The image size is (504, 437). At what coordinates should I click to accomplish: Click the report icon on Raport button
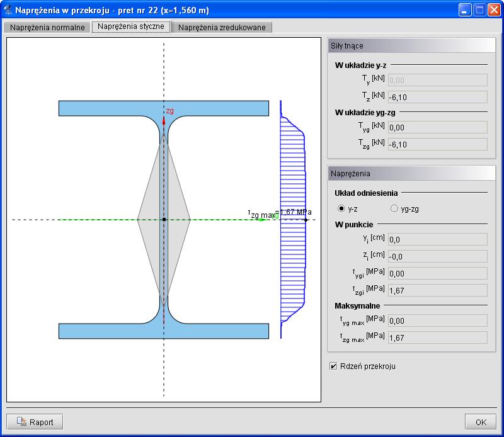pos(21,422)
